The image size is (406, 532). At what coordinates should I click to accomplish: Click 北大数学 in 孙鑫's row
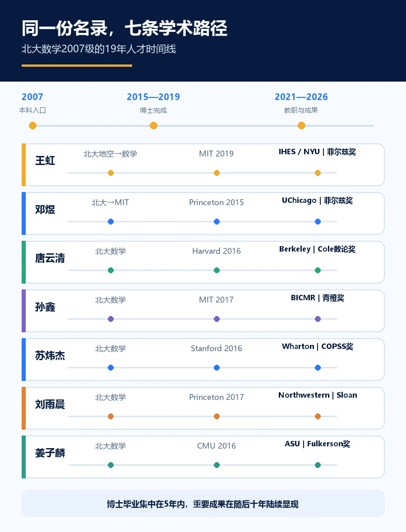[111, 300]
